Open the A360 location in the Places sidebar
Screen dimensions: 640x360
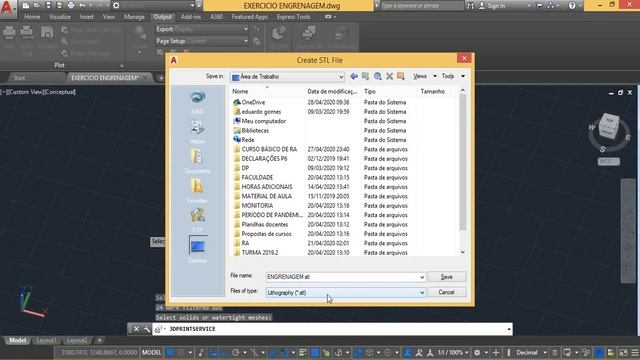pos(198,101)
